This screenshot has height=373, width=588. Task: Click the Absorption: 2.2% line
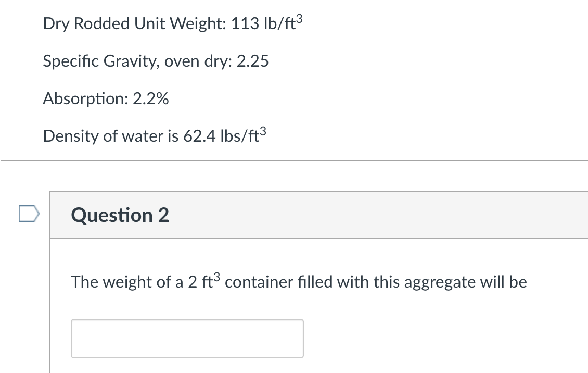click(x=106, y=98)
